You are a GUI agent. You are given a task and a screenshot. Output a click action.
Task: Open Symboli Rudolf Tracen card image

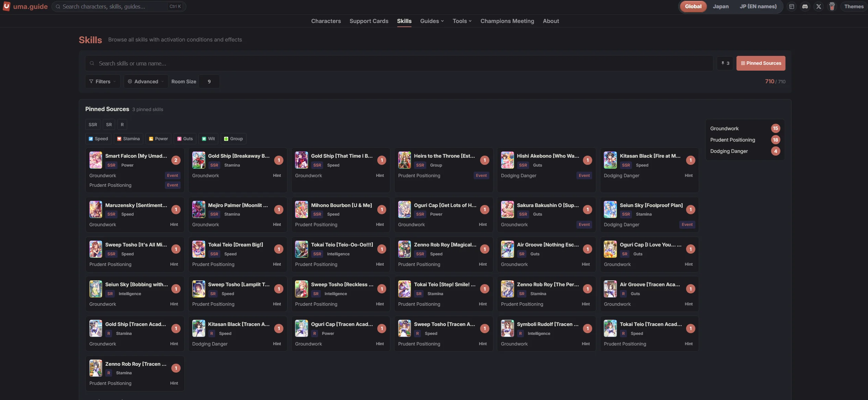coord(507,329)
